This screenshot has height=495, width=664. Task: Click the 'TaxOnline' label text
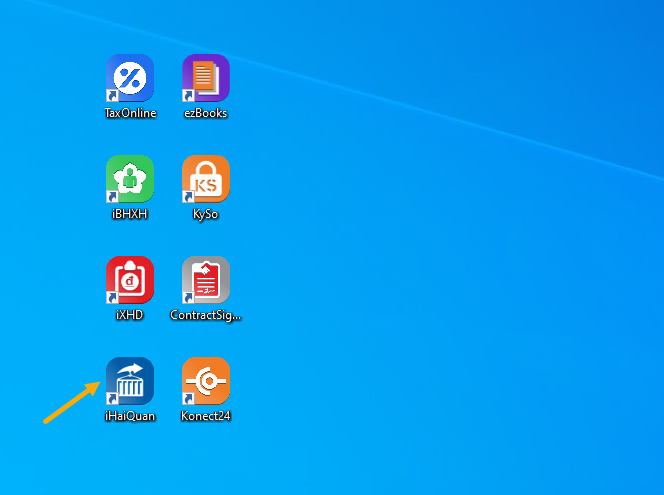point(130,113)
